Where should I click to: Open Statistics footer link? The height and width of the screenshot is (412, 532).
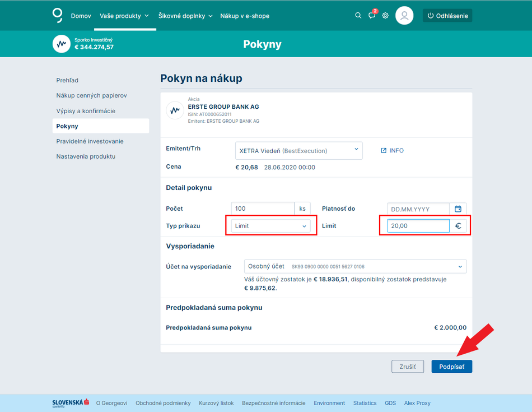point(365,403)
